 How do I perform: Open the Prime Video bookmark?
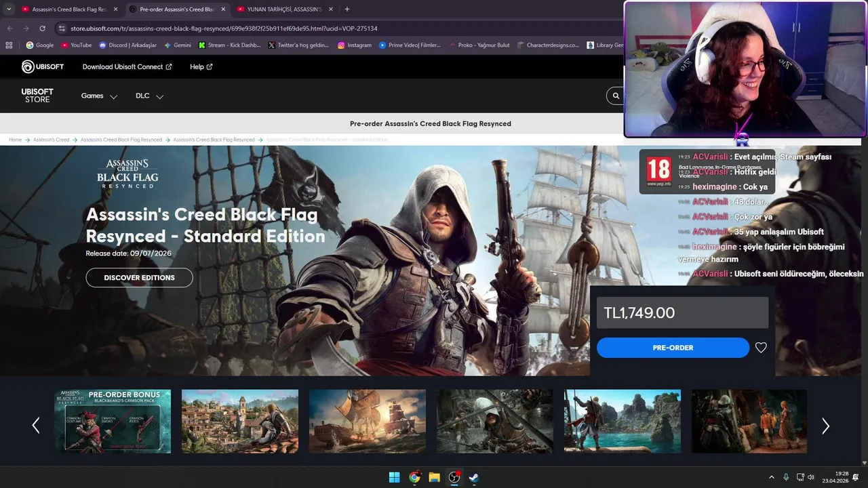410,45
